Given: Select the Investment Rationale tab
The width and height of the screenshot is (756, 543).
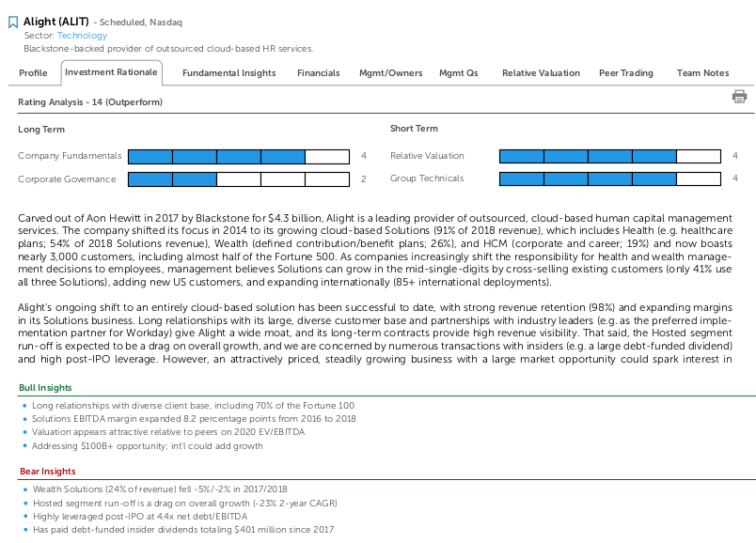Looking at the screenshot, I should pos(111,72).
